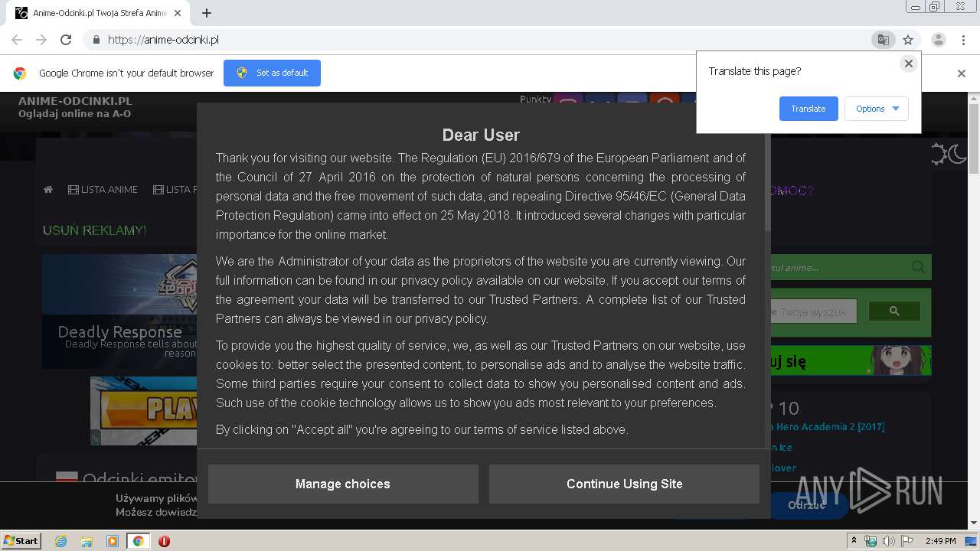Reload the current page

tap(66, 40)
